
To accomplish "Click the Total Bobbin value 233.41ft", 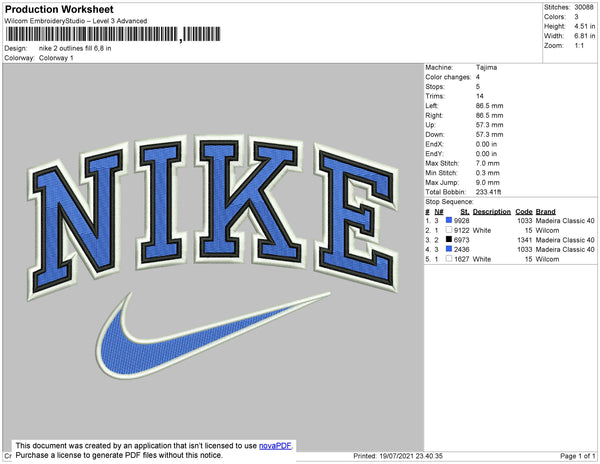I will click(x=489, y=192).
